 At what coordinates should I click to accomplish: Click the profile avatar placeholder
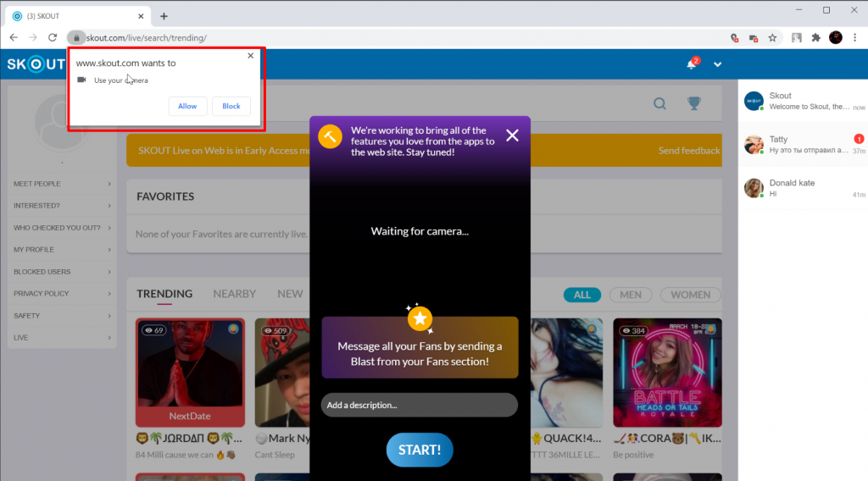click(61, 123)
